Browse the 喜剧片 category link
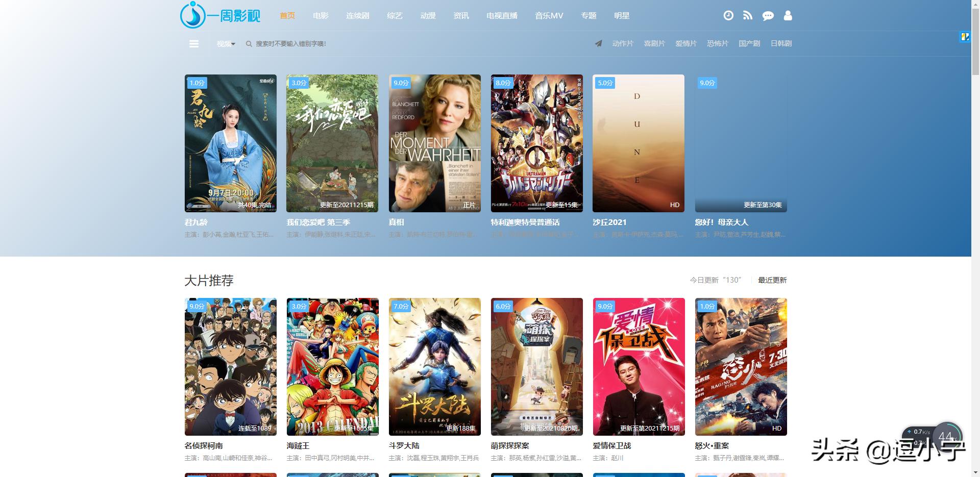 tap(654, 44)
